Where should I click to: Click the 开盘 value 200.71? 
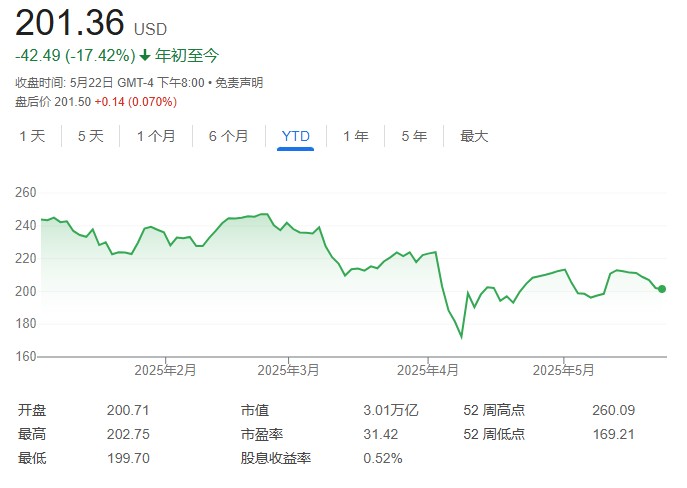click(128, 410)
